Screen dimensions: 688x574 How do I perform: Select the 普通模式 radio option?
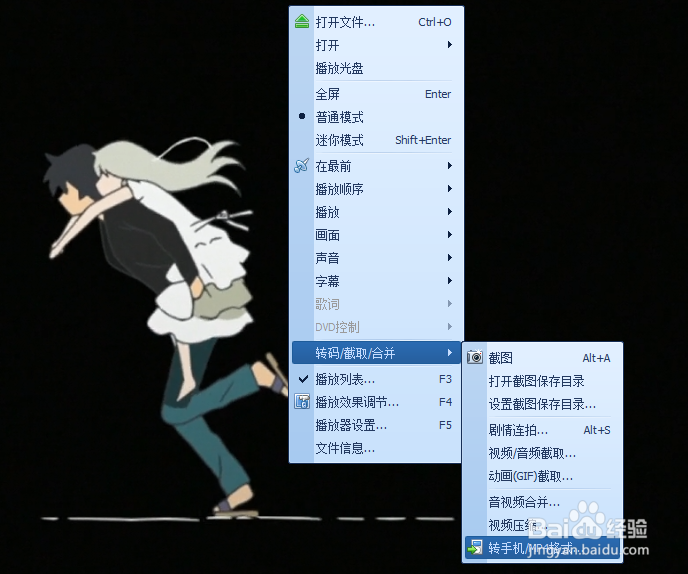[x=375, y=117]
